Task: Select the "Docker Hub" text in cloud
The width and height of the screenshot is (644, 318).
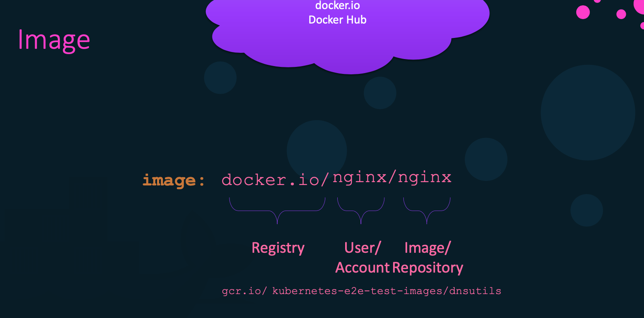Action: click(337, 20)
